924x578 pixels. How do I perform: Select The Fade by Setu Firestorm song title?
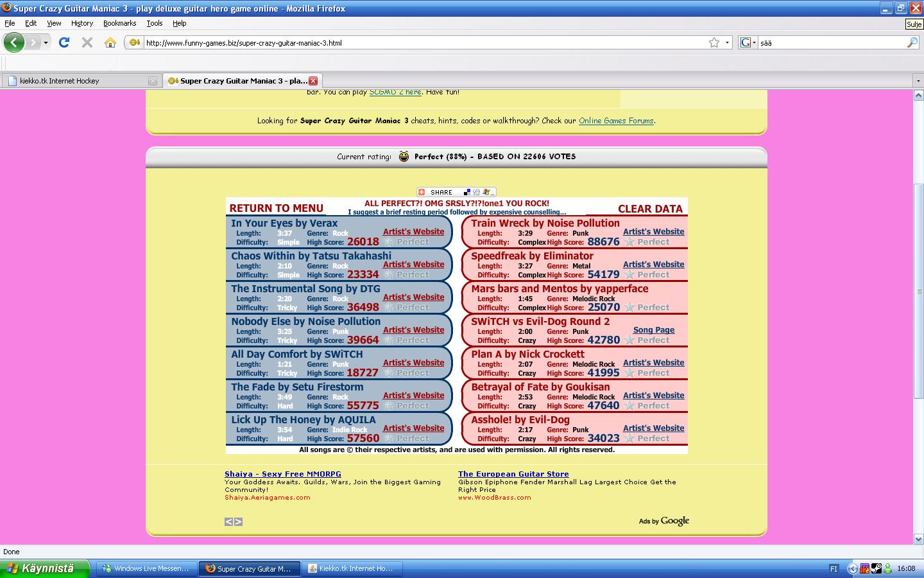(297, 387)
